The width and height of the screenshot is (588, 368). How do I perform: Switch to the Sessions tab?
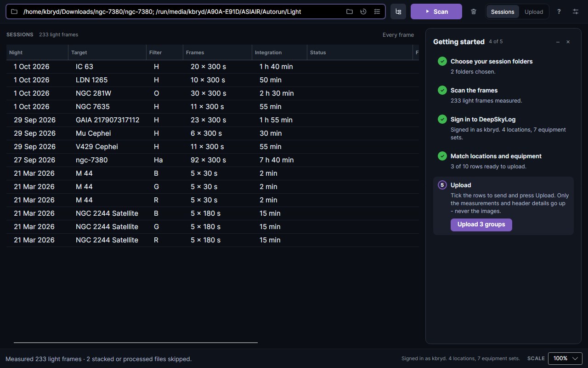[503, 11]
